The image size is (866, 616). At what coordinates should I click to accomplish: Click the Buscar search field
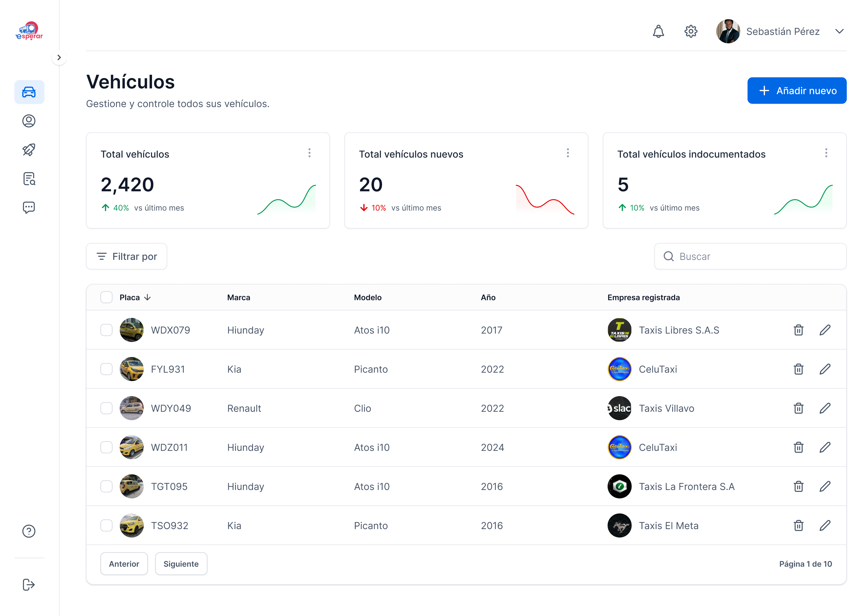(x=750, y=257)
